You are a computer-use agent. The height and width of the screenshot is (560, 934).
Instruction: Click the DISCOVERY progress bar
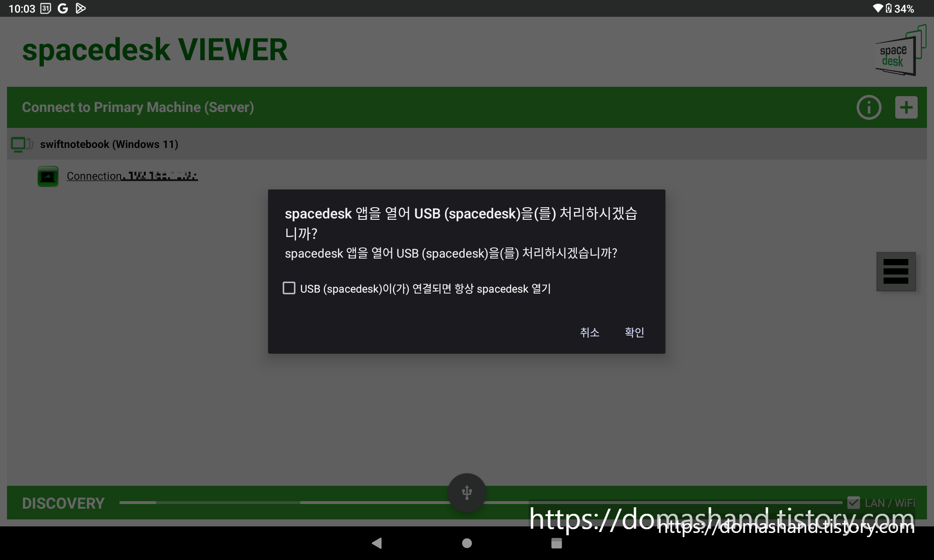click(280, 503)
